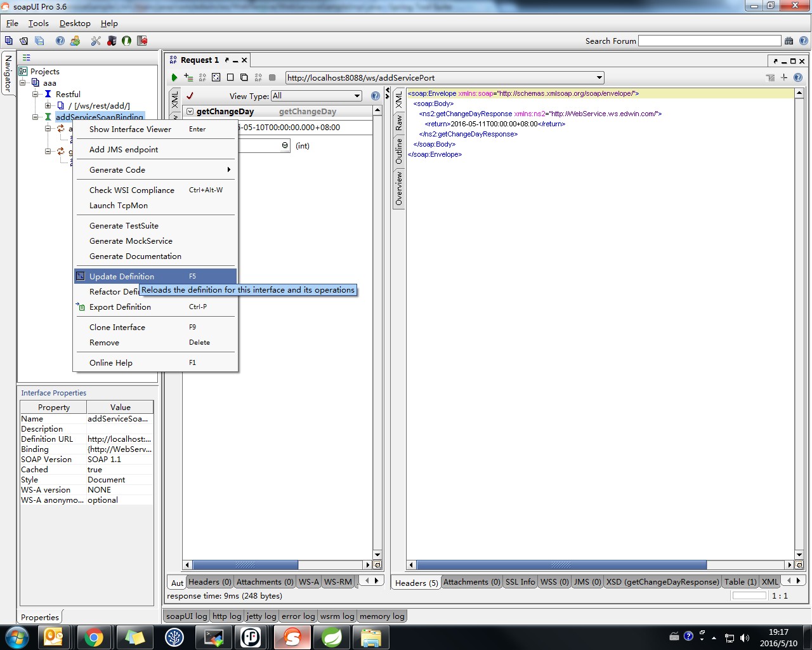
Task: Collapse the aaa project tree node
Action: click(23, 83)
